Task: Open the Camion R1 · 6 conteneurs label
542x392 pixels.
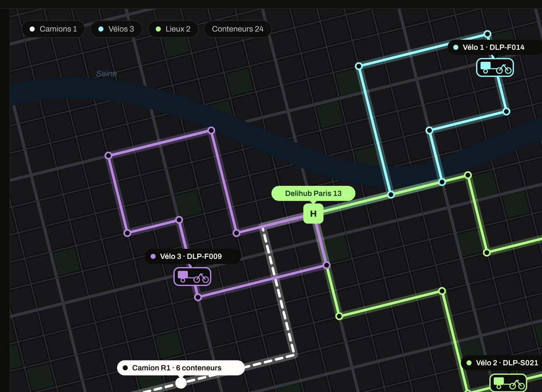Action: coord(181,368)
